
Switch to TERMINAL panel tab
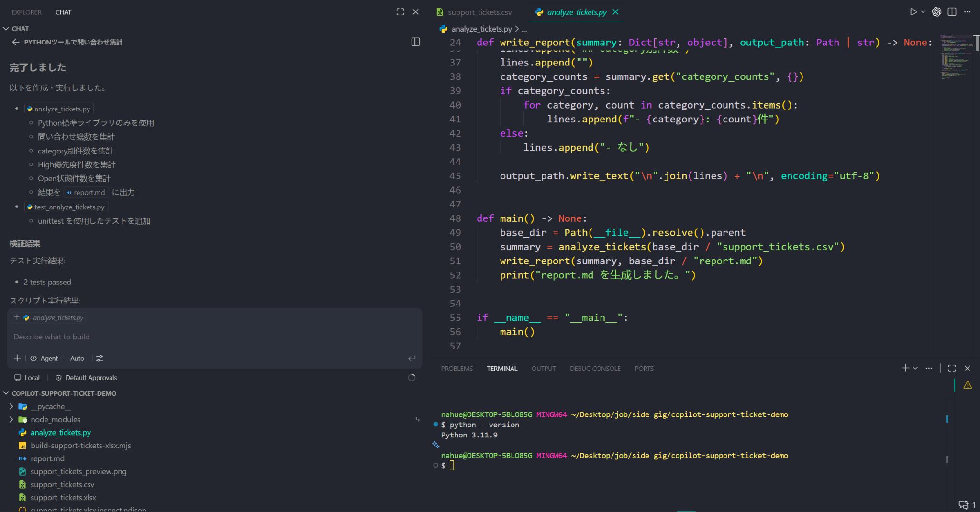502,369
